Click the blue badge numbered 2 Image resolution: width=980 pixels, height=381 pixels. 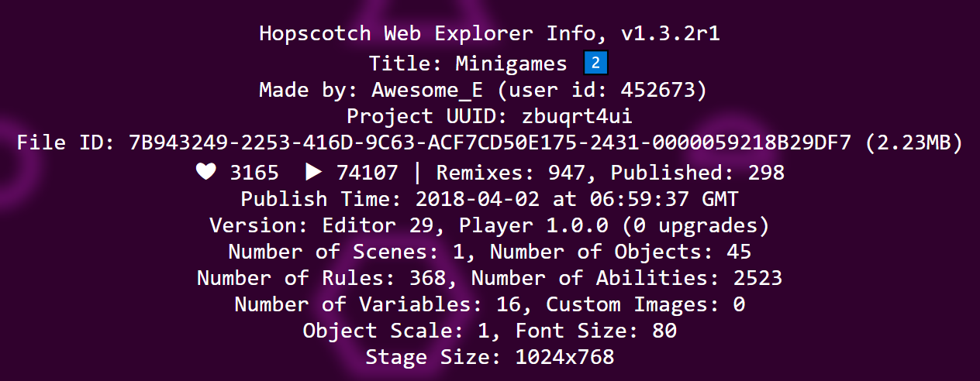pos(595,63)
